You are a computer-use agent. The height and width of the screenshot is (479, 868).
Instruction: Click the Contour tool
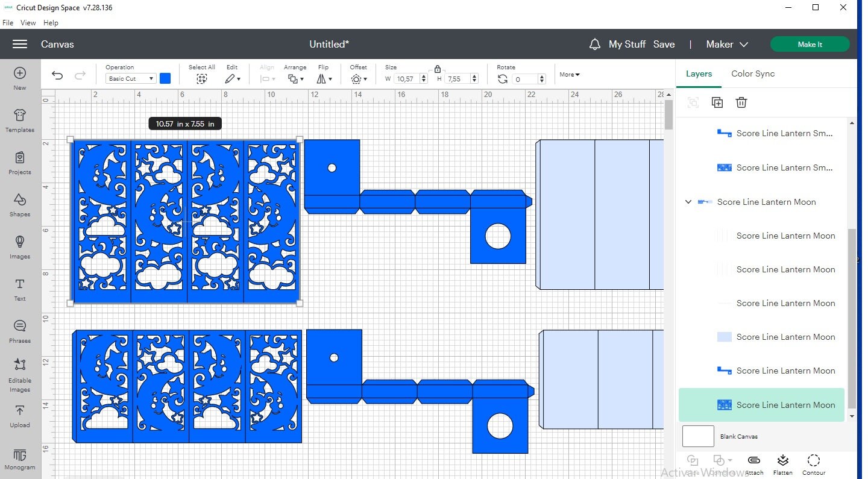813,465
